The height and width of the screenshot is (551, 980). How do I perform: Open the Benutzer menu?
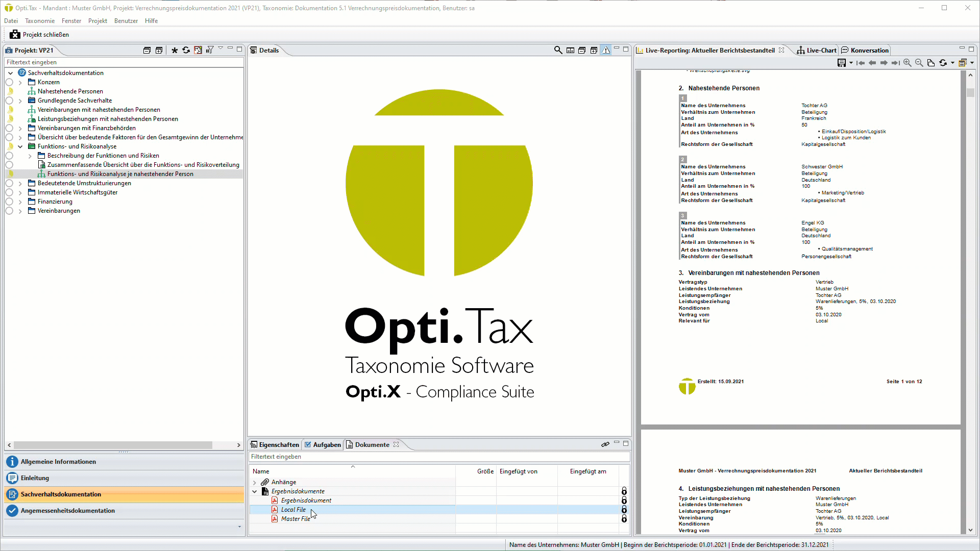click(126, 21)
